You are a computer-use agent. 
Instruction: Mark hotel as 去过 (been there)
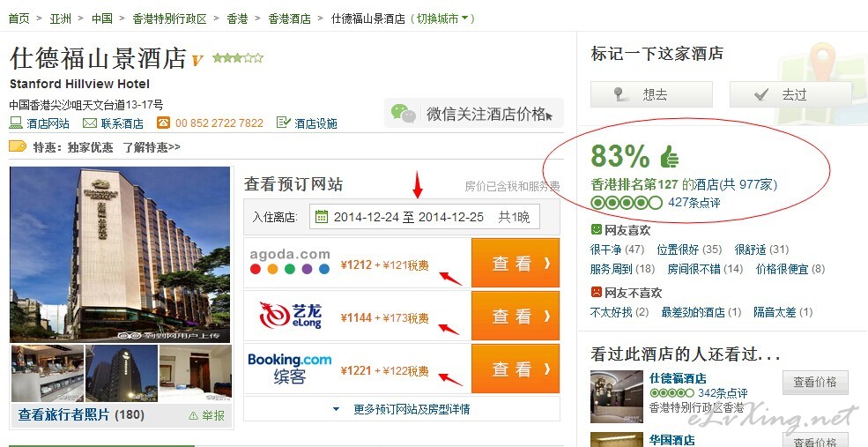(x=790, y=94)
